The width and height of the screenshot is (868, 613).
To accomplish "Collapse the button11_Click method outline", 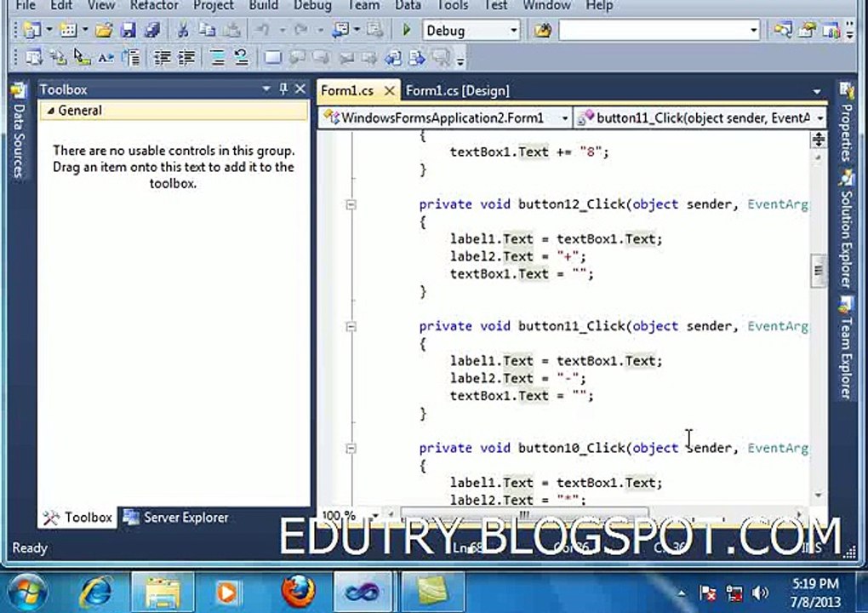I will [351, 326].
